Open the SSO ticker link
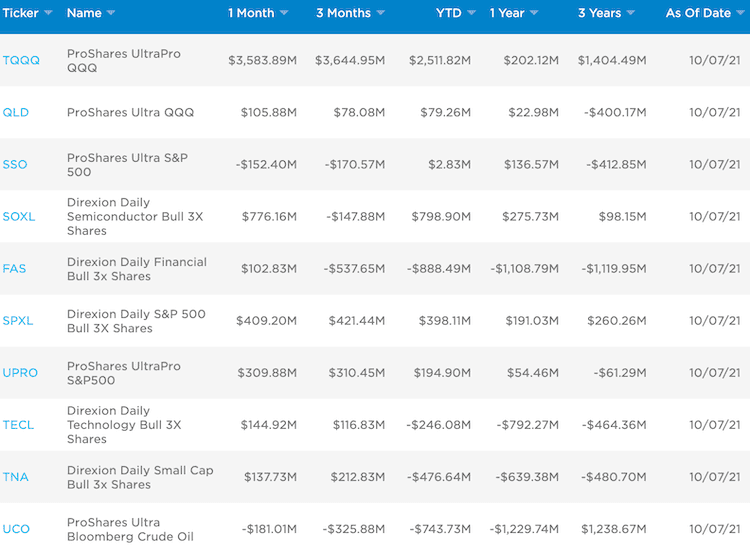Viewport: 750px width, 553px height. coord(15,165)
